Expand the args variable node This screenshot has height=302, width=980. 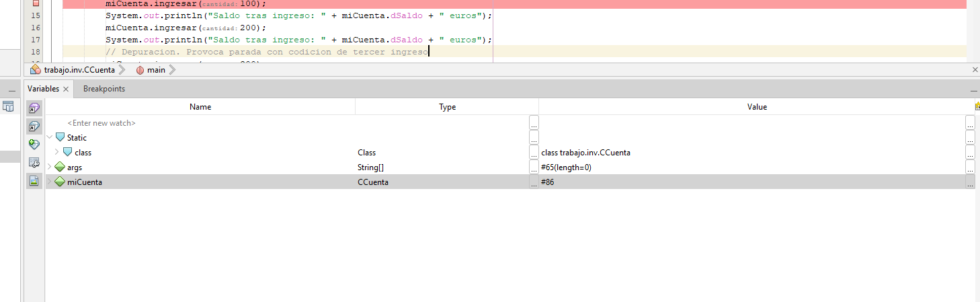50,167
